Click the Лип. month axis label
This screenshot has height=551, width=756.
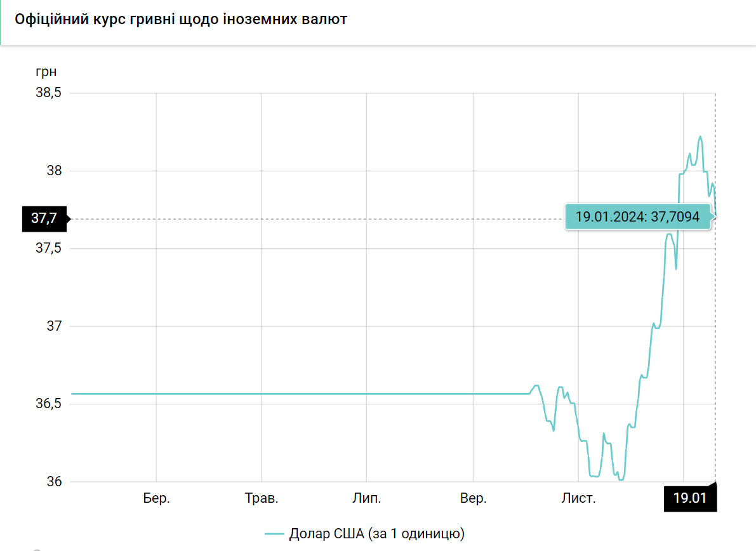pyautogui.click(x=367, y=498)
